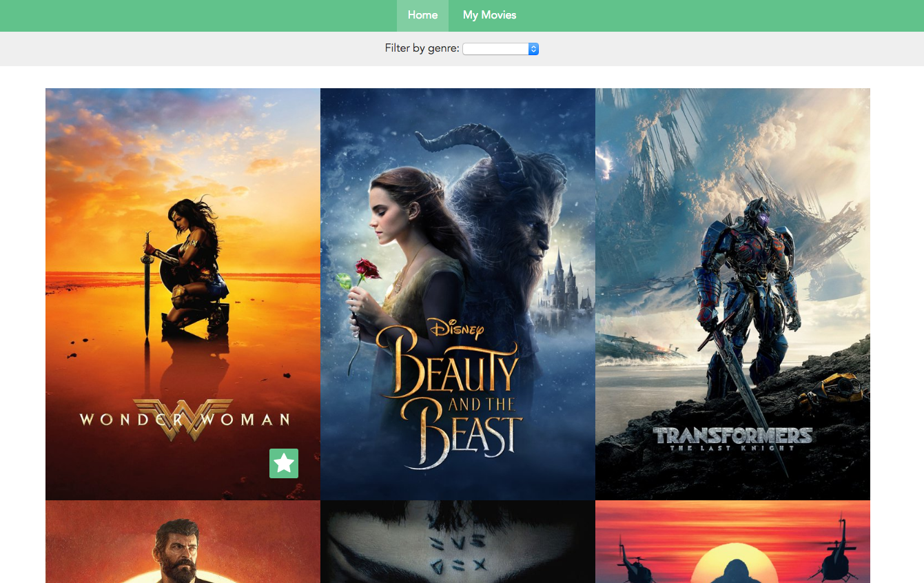
Task: Open the Beauty and the Beast poster
Action: [458, 294]
